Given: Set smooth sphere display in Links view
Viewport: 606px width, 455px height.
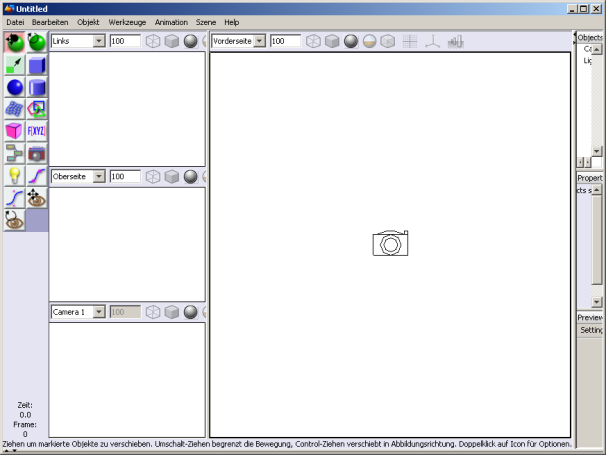Looking at the screenshot, I should 191,41.
